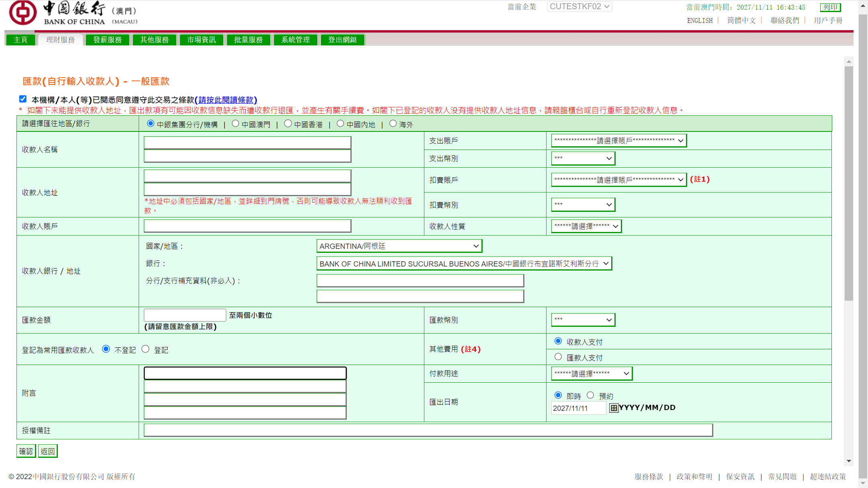The width and height of the screenshot is (868, 488).
Task: Switch language to ENGLISH
Action: 700,21
